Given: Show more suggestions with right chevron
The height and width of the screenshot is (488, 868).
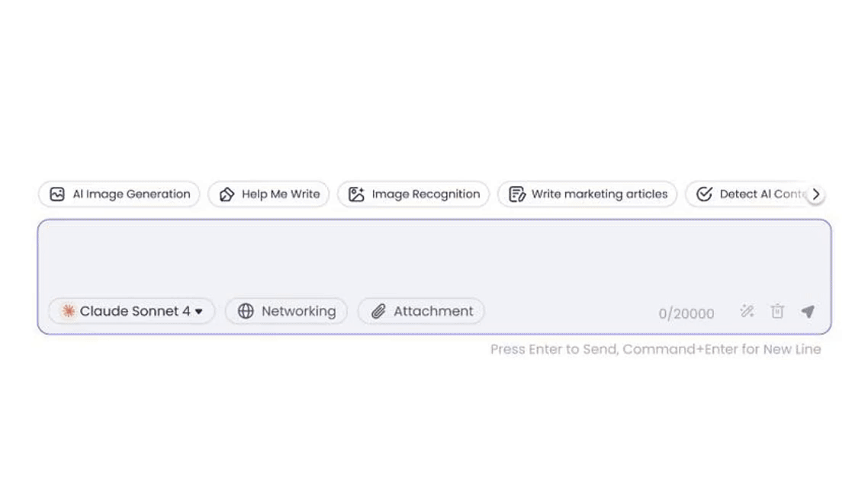Looking at the screenshot, I should point(815,194).
